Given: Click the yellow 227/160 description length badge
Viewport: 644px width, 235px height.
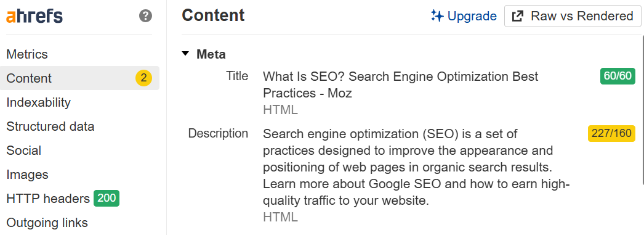Looking at the screenshot, I should pos(611,133).
